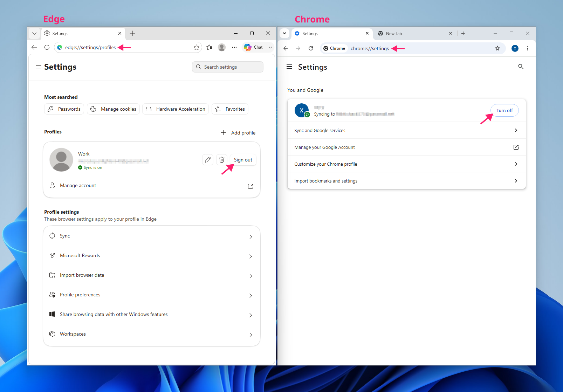Image resolution: width=563 pixels, height=392 pixels.
Task: Edit the Work profile pencil icon
Action: [x=208, y=160]
